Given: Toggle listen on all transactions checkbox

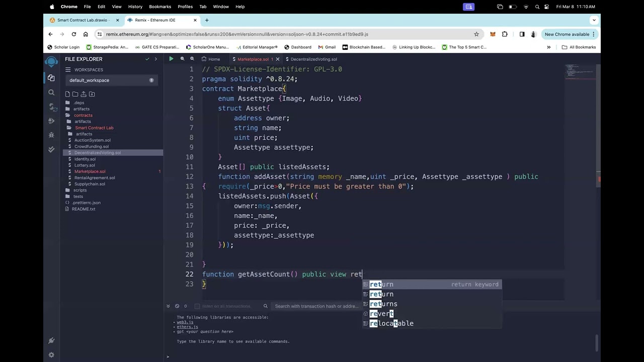Looking at the screenshot, I should (x=198, y=306).
